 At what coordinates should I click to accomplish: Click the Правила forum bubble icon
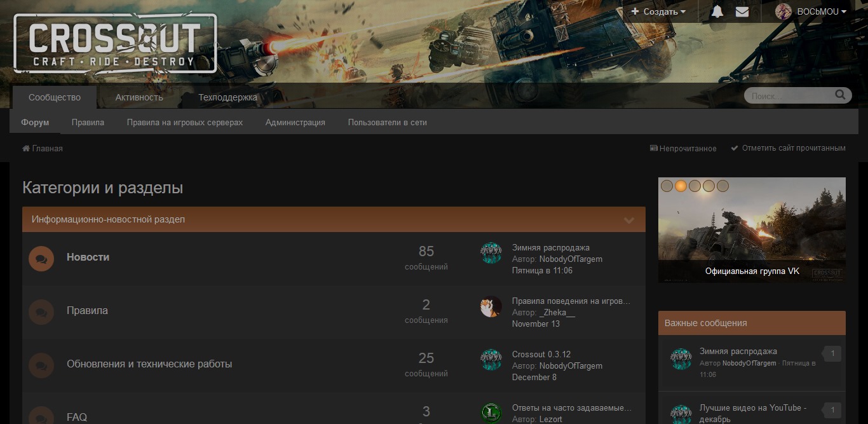[x=41, y=312]
